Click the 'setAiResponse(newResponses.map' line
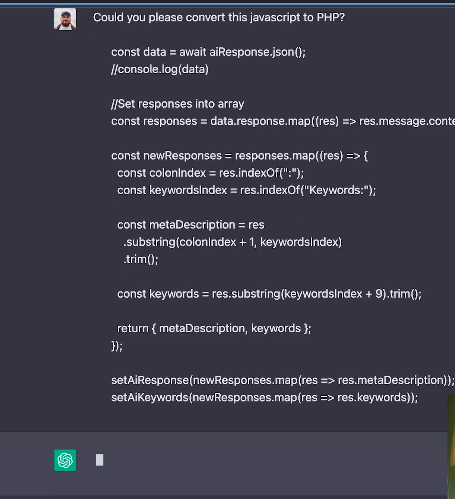 (283, 380)
